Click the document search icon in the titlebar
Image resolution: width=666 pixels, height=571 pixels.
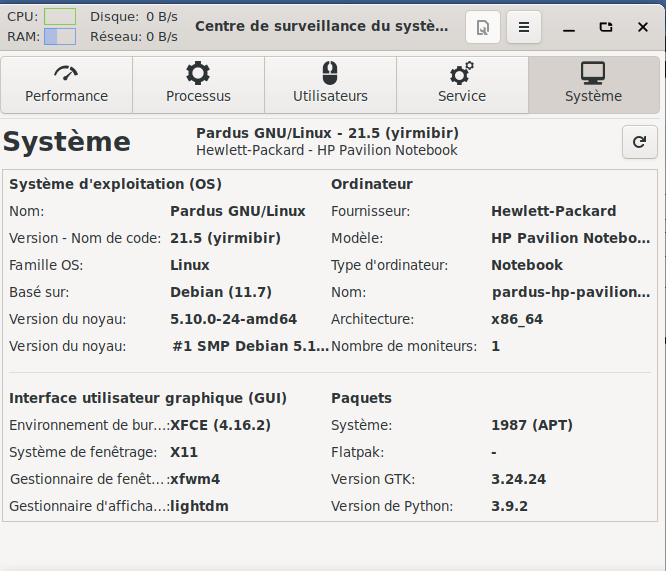(483, 27)
